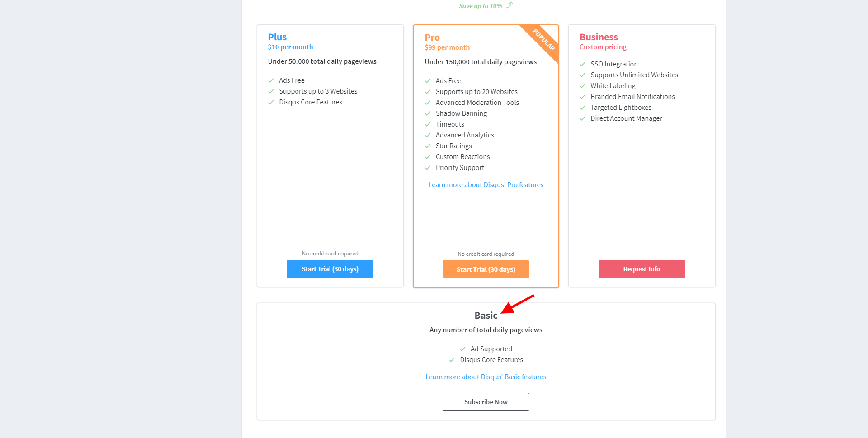The height and width of the screenshot is (438, 868).
Task: Start the Plus plan 30-day trial
Action: pyautogui.click(x=330, y=269)
